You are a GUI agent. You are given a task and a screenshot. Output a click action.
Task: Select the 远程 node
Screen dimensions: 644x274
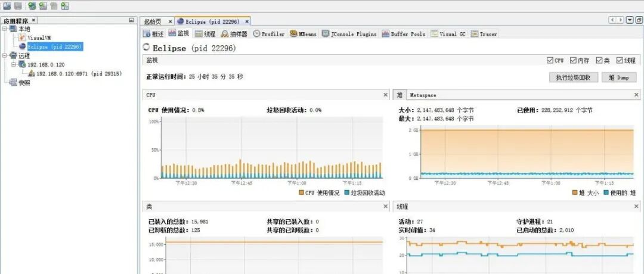tap(24, 56)
